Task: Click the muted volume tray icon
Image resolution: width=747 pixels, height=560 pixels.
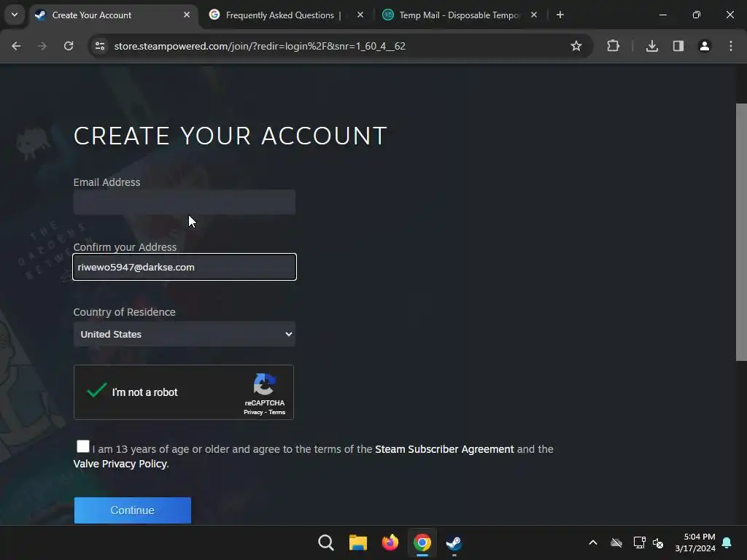Action: (658, 542)
